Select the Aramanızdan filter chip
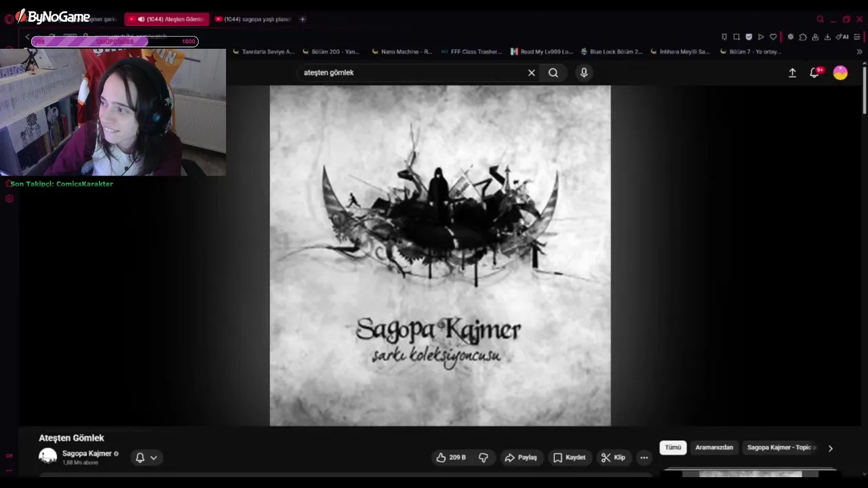The width and height of the screenshot is (868, 488). (x=714, y=447)
